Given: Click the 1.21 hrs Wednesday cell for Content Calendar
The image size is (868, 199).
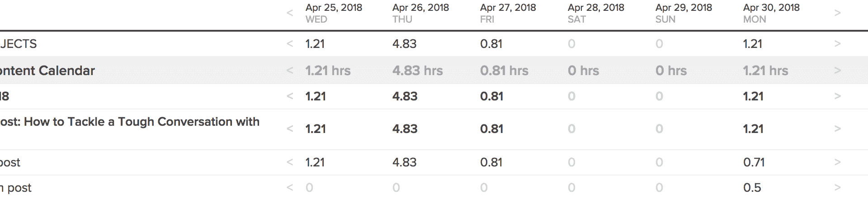Looking at the screenshot, I should 328,71.
